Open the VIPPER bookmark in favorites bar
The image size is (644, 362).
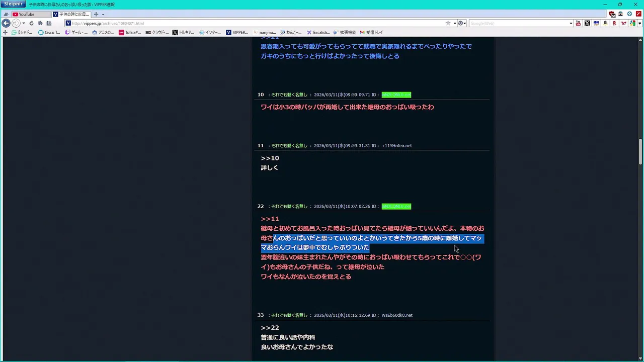tap(237, 32)
